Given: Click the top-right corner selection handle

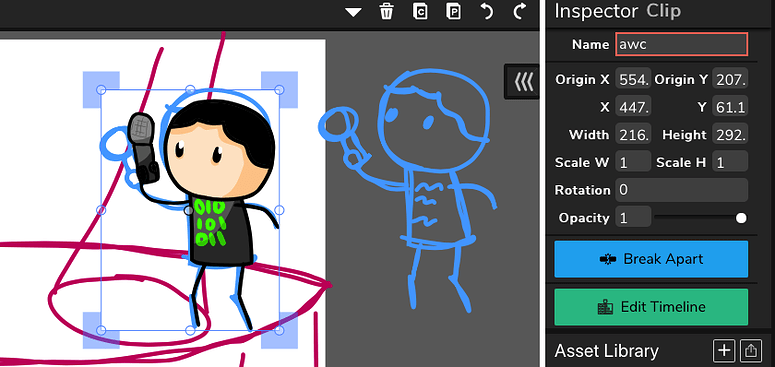Looking at the screenshot, I should (279, 89).
